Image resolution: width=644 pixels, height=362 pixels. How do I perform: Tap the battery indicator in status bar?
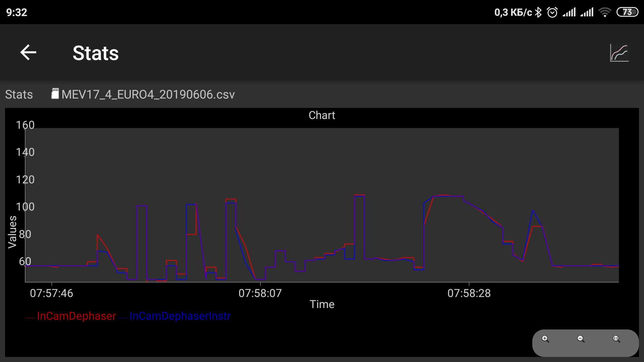(627, 12)
